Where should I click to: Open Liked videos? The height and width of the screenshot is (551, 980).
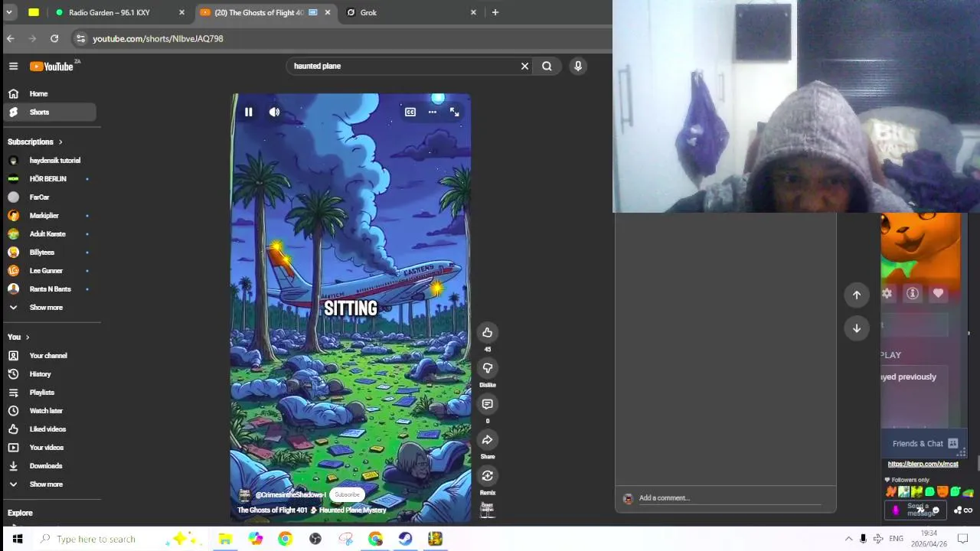pos(48,429)
